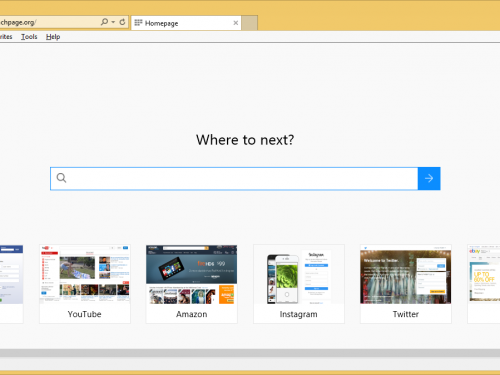Open the Instagram site thumbnail
The image size is (500, 375).
point(299,284)
